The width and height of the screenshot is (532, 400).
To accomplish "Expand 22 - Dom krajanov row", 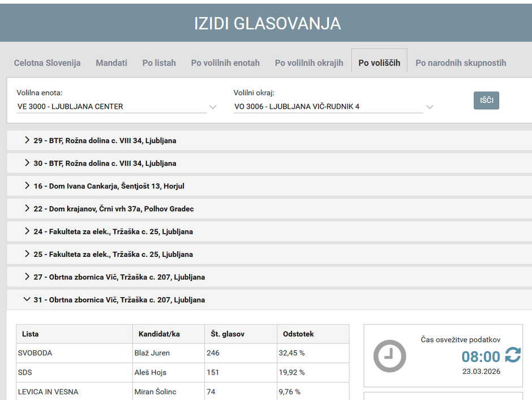I will (x=113, y=209).
